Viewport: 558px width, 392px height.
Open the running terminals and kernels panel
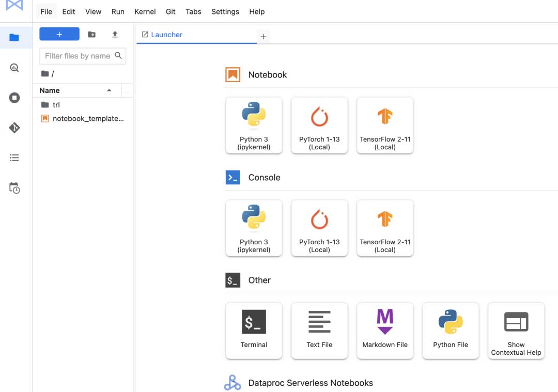[x=14, y=98]
